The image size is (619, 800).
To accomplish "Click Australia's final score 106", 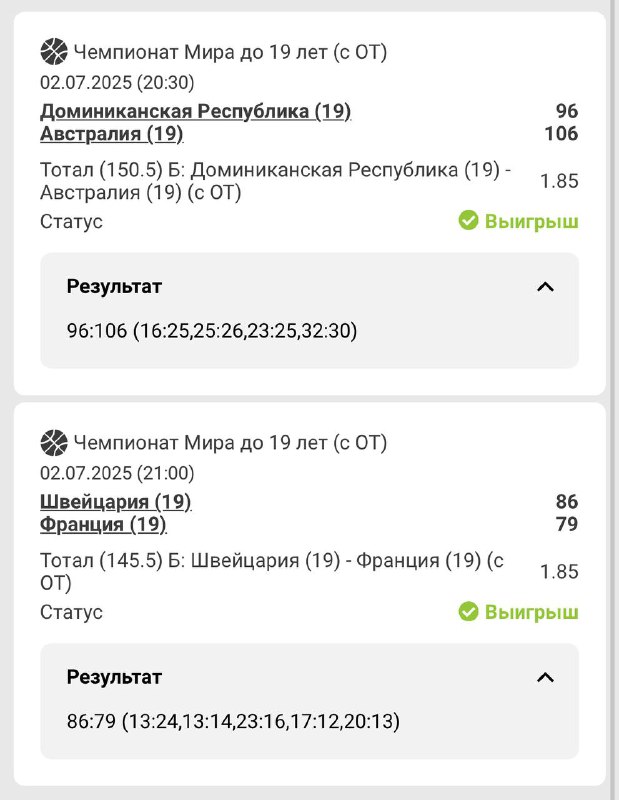I will point(561,134).
